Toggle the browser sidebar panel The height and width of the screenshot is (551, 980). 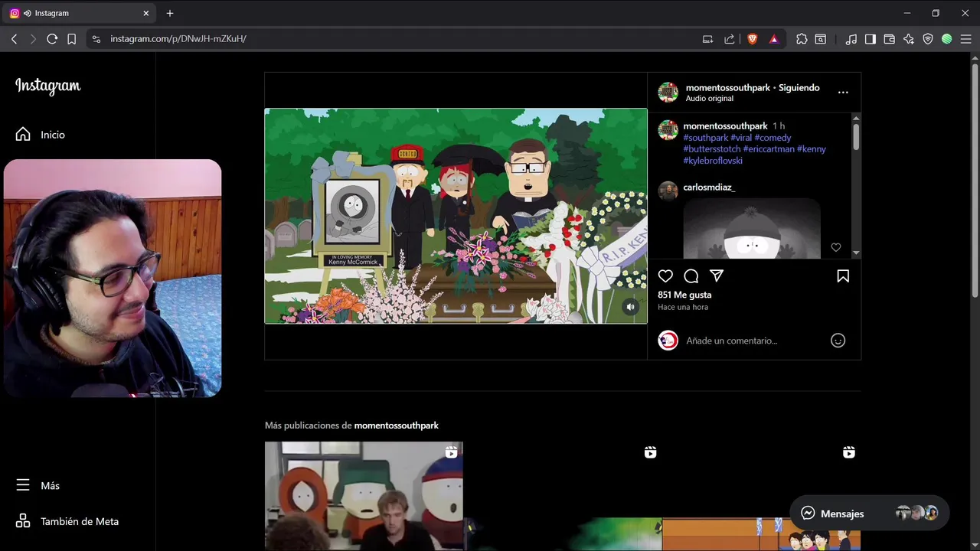871,39
